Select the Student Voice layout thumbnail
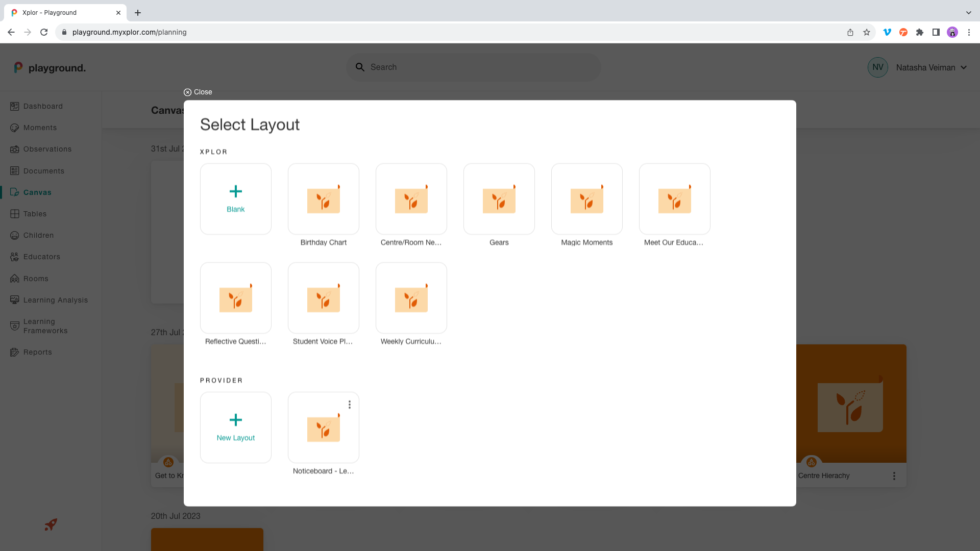980x551 pixels. 323,298
